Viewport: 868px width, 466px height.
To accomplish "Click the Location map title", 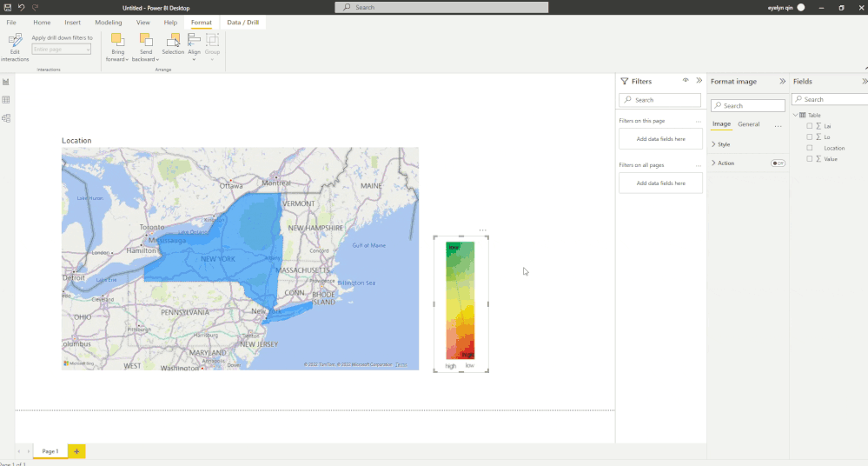I will point(76,141).
